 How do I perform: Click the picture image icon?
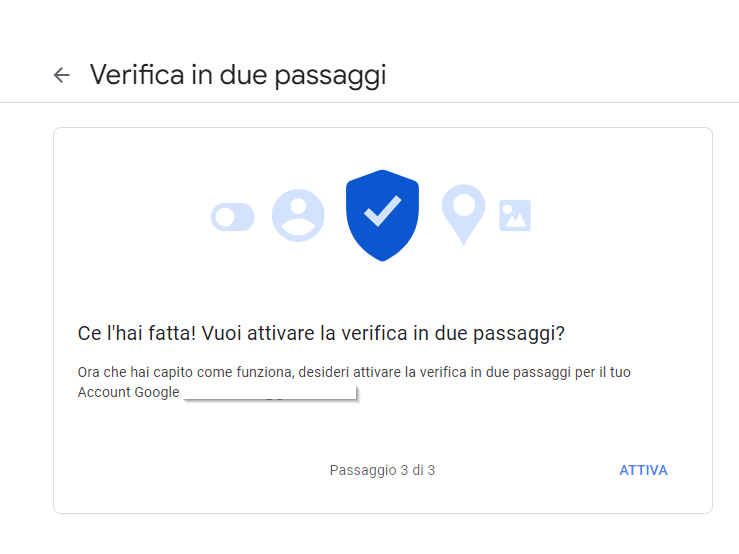coord(515,215)
